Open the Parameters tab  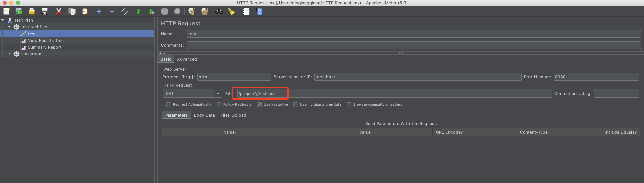177,115
